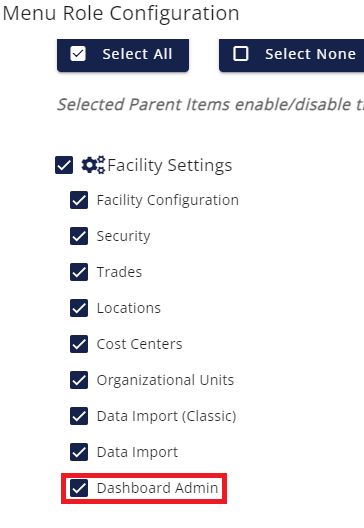Uncheck the Data Import (Classic) checkbox
The width and height of the screenshot is (364, 528).
click(79, 416)
